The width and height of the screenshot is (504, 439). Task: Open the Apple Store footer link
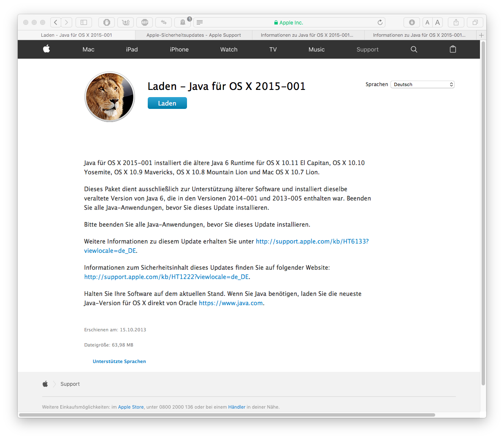point(131,407)
